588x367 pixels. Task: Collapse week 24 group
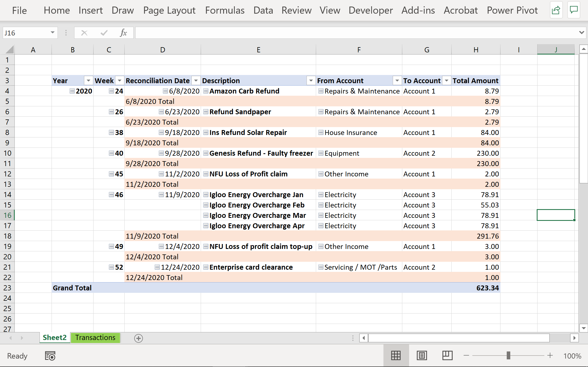tap(111, 91)
